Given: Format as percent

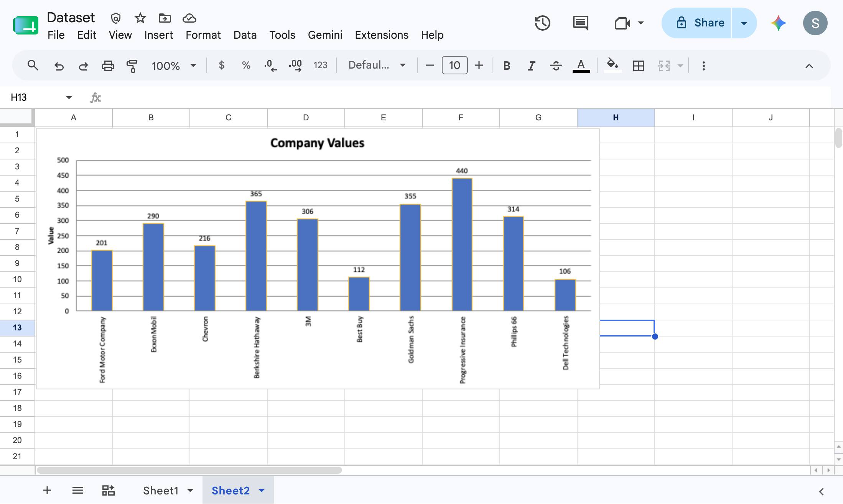Looking at the screenshot, I should coord(246,66).
